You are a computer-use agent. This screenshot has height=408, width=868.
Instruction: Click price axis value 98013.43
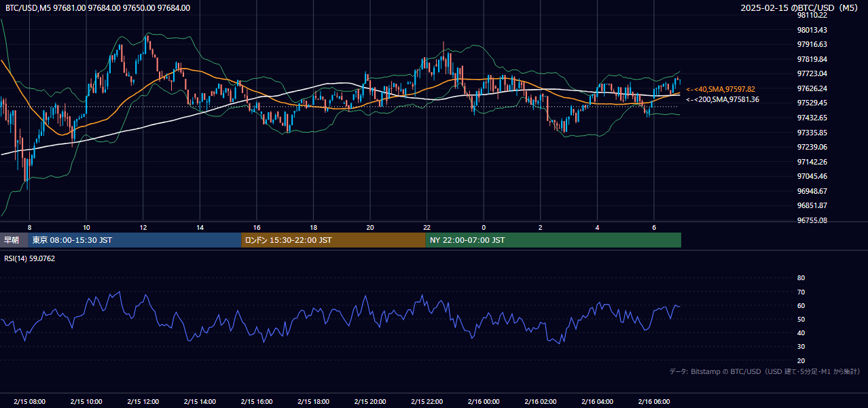tap(812, 30)
